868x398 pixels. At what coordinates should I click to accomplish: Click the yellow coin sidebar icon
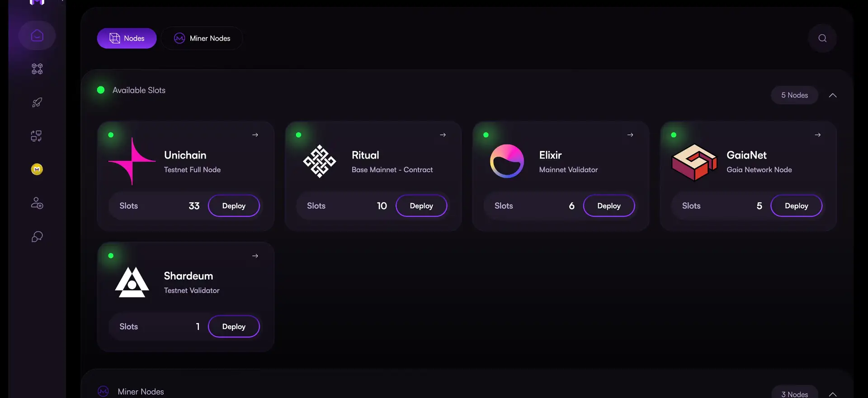[x=37, y=169]
